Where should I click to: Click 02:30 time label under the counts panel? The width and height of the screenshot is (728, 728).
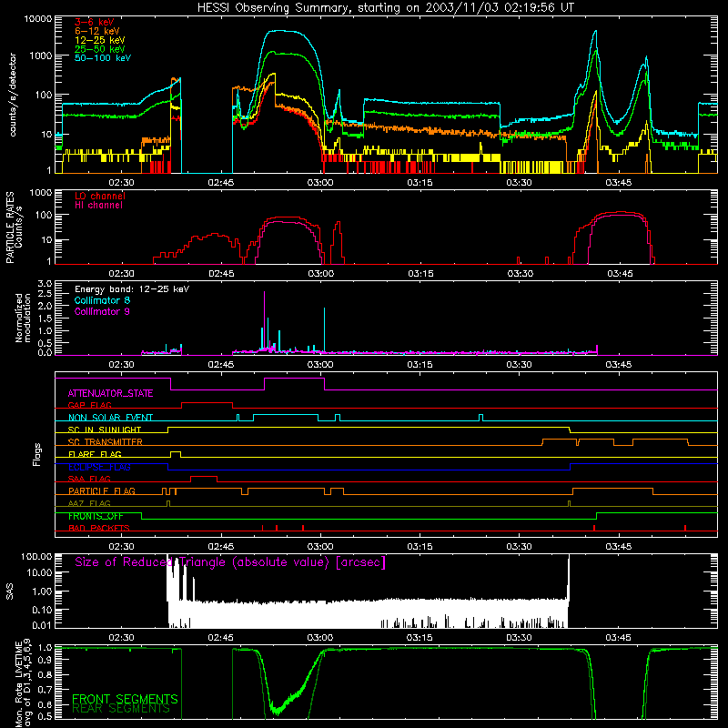coord(121,183)
